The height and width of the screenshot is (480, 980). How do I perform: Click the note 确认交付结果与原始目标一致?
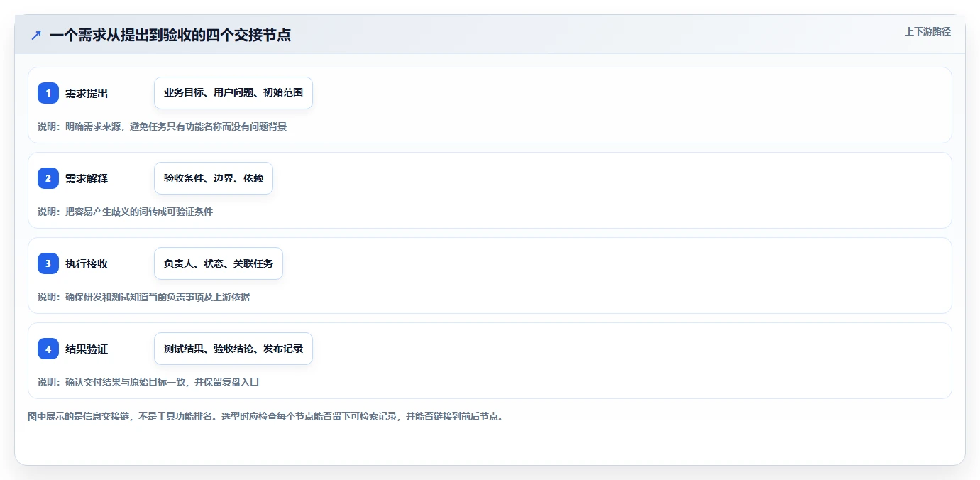click(x=148, y=382)
